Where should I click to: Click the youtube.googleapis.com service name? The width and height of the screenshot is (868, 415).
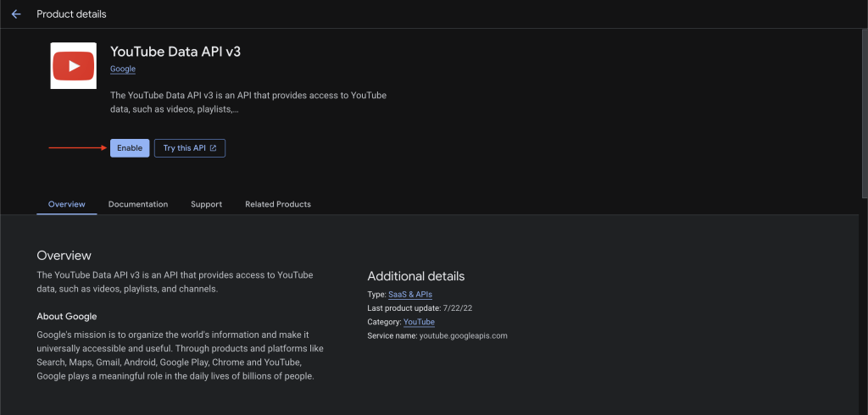(x=463, y=335)
